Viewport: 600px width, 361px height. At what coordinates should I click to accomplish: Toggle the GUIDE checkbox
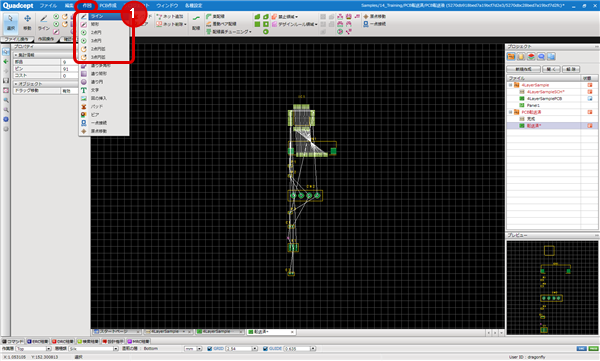[x=265, y=349]
